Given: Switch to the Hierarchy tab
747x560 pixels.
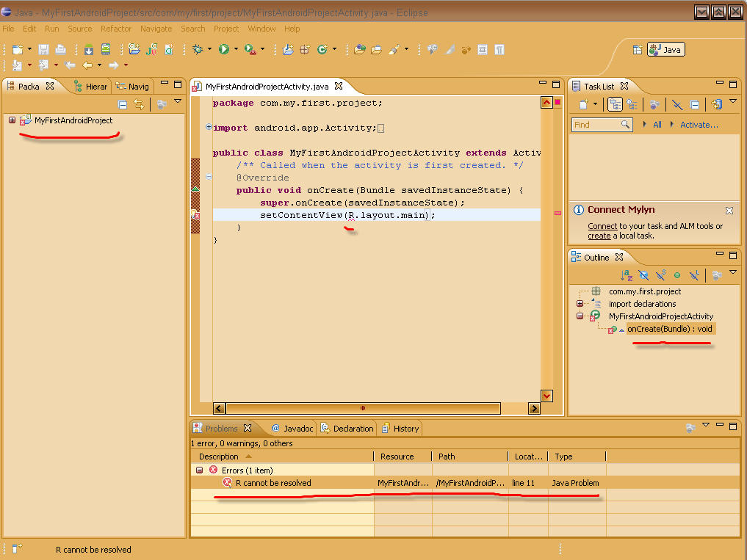Looking at the screenshot, I should click(90, 87).
